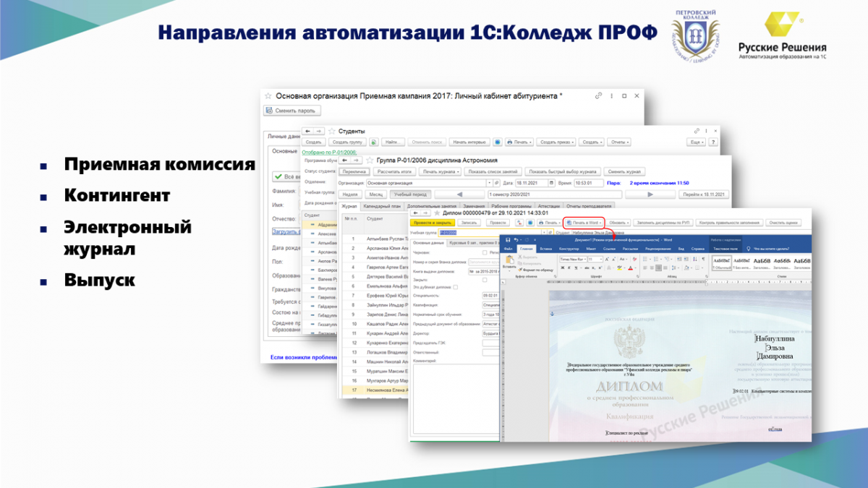Select the Учебный период button
868x488 pixels.
tap(410, 194)
